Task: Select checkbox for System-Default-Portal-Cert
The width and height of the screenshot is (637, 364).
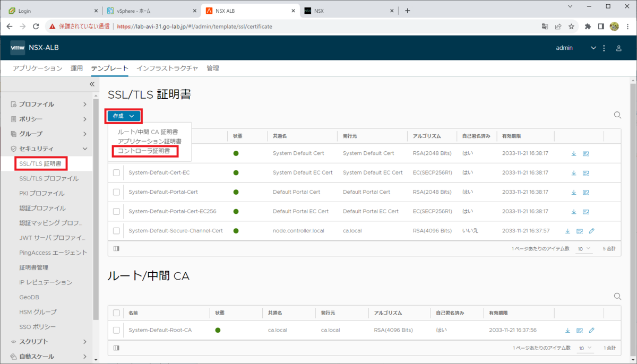Action: pos(116,192)
